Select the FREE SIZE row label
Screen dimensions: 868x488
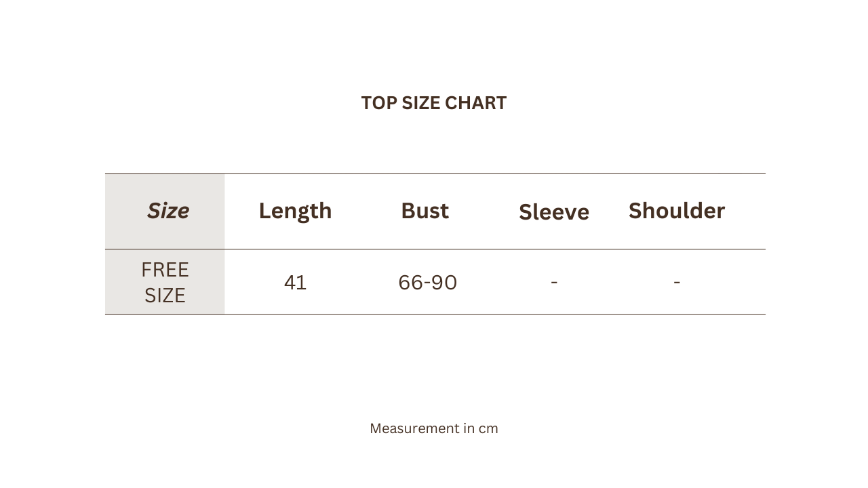click(165, 283)
